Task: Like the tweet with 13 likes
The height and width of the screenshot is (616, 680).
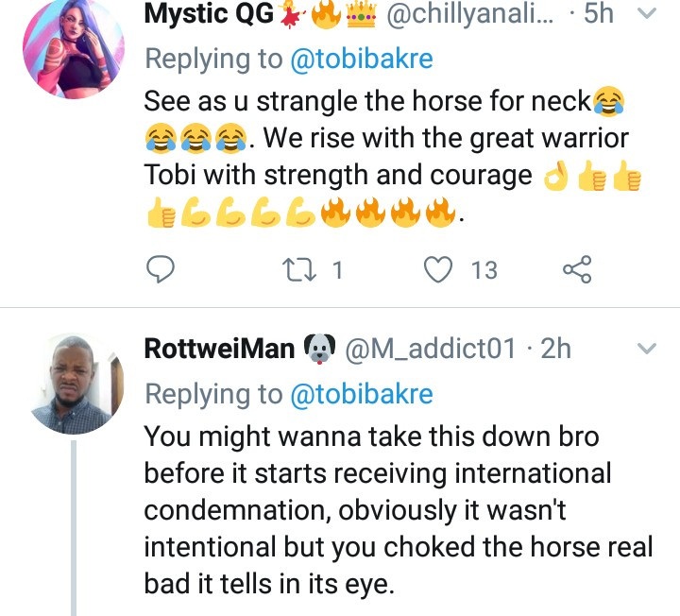Action: (x=437, y=270)
